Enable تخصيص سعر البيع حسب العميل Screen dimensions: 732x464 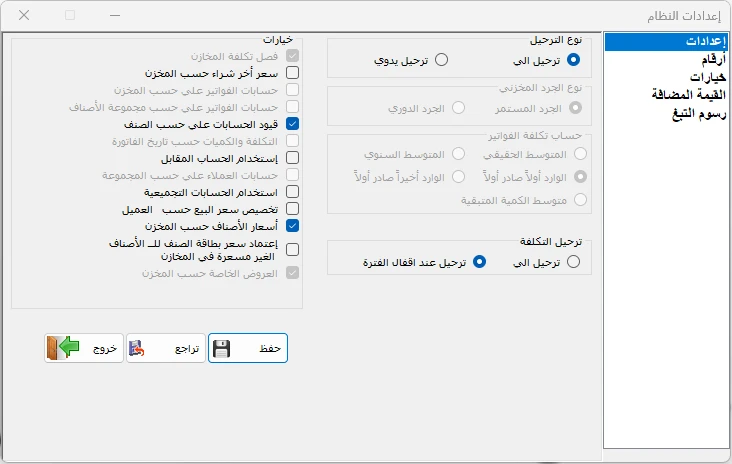point(292,209)
